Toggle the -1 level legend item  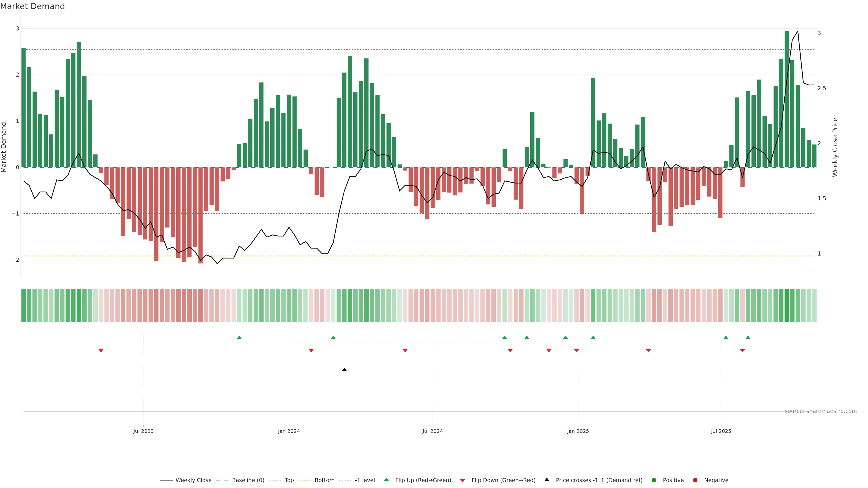(365, 480)
